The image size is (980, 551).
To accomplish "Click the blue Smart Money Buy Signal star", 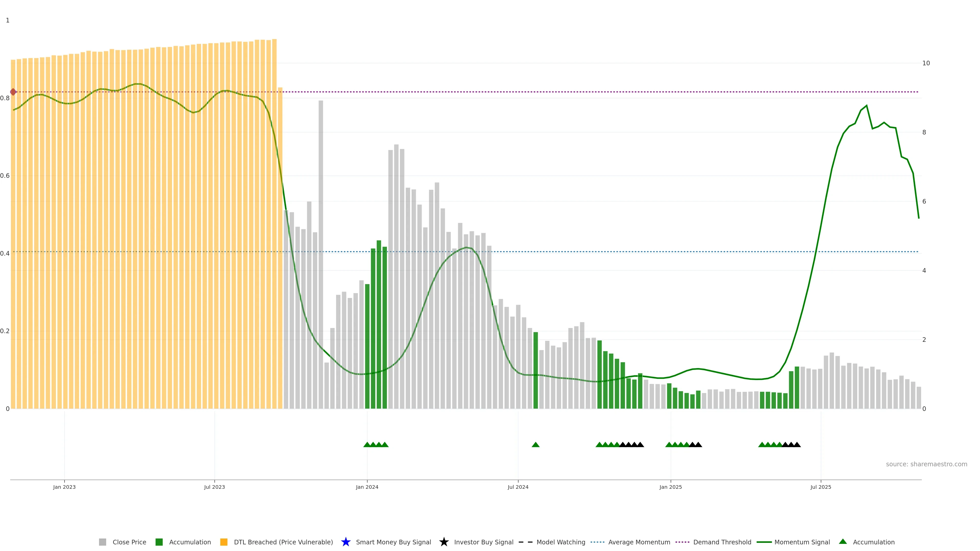I will [x=346, y=542].
